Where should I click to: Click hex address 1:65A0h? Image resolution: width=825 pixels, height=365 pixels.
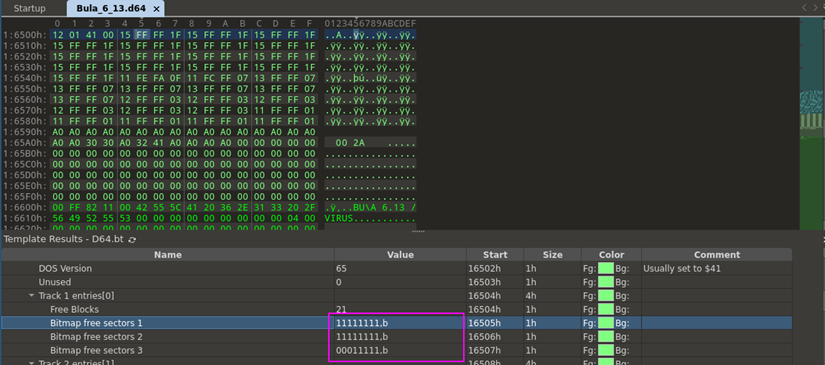(x=25, y=143)
